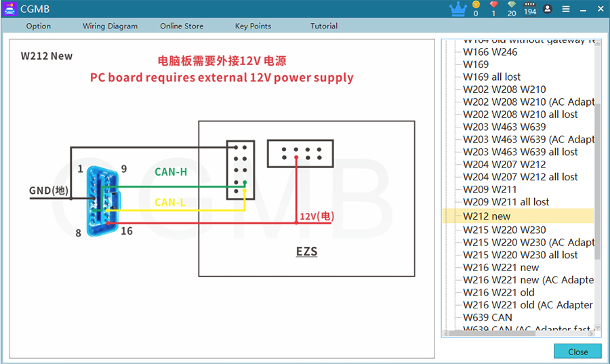This screenshot has width=610, height=364.
Task: Open the hamburger menu in title bar
Action: click(566, 9)
